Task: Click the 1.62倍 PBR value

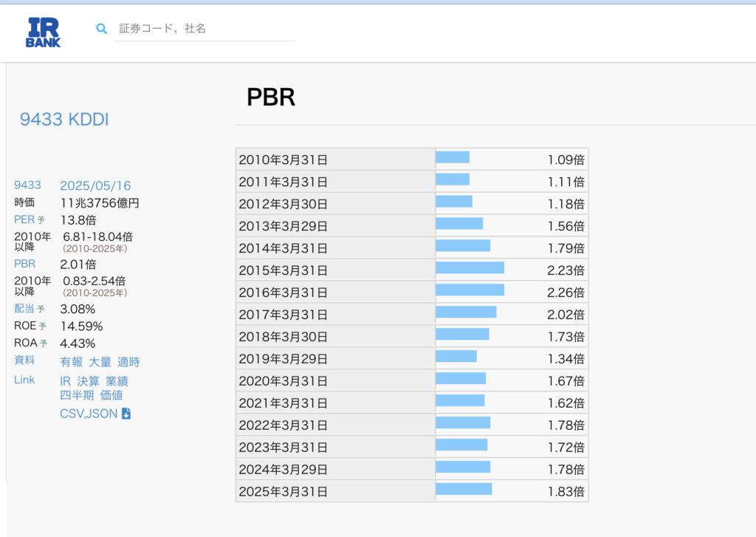Action: tap(566, 404)
